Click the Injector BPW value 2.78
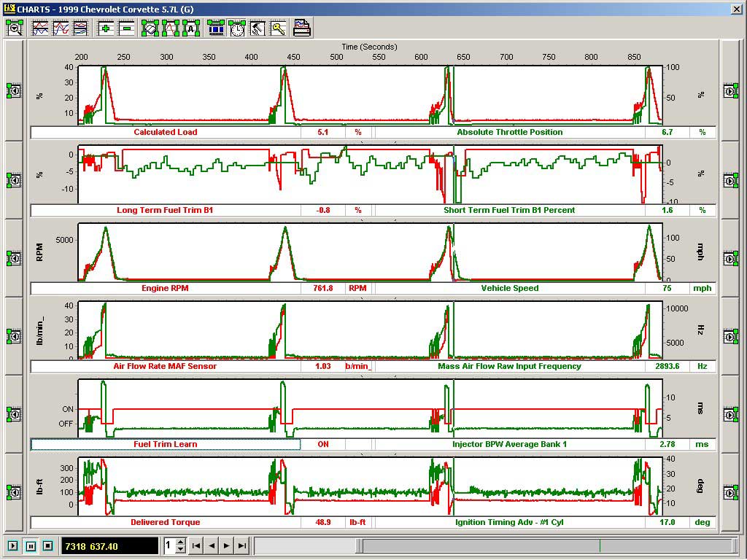 click(667, 444)
